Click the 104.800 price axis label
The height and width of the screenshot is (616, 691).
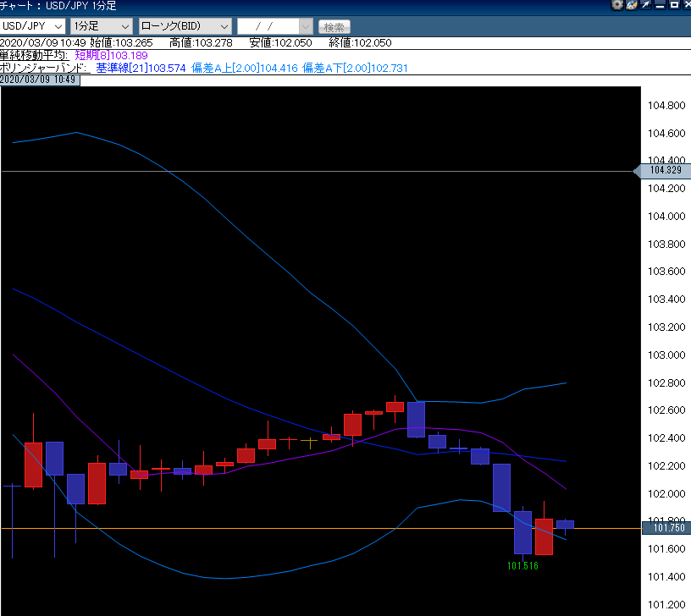tap(666, 106)
